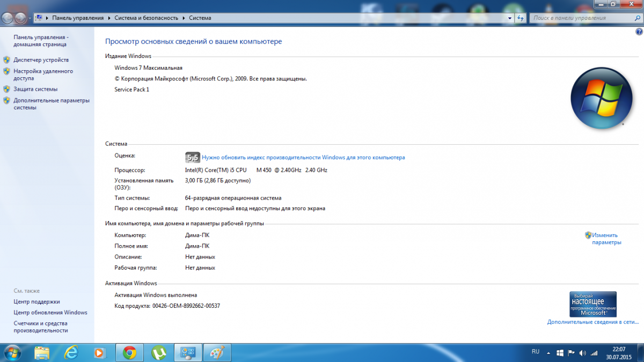Open Windows Media Player taskbar icon
The height and width of the screenshot is (362, 644).
pyautogui.click(x=100, y=352)
